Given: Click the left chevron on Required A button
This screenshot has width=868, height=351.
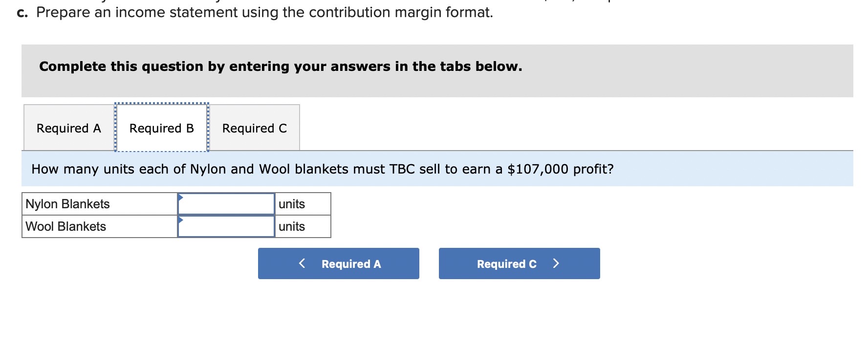Looking at the screenshot, I should click(302, 263).
